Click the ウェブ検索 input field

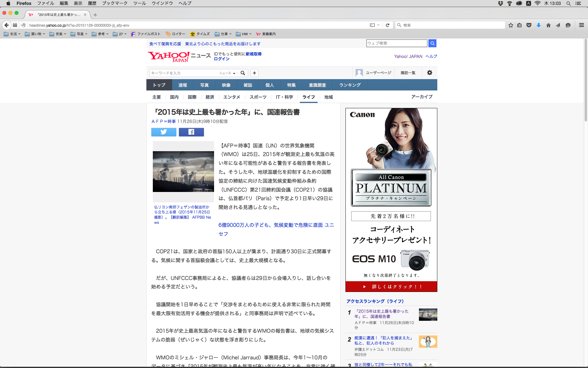pos(397,43)
